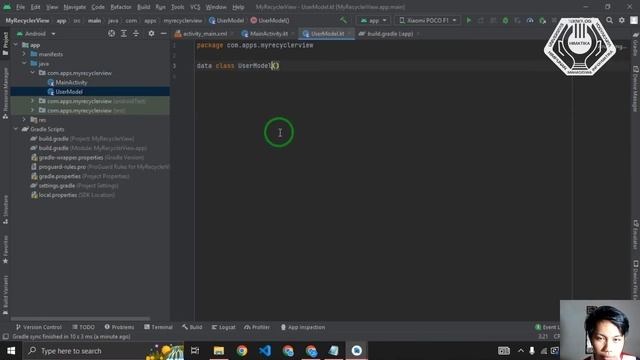640x360 pixels.
Task: Click the Stop icon in run toolbar
Action: [x=554, y=20]
